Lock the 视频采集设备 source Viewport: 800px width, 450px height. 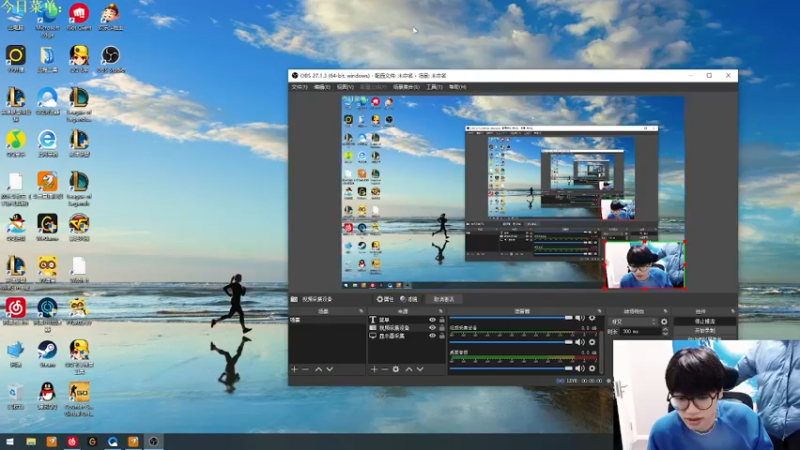tap(442, 328)
